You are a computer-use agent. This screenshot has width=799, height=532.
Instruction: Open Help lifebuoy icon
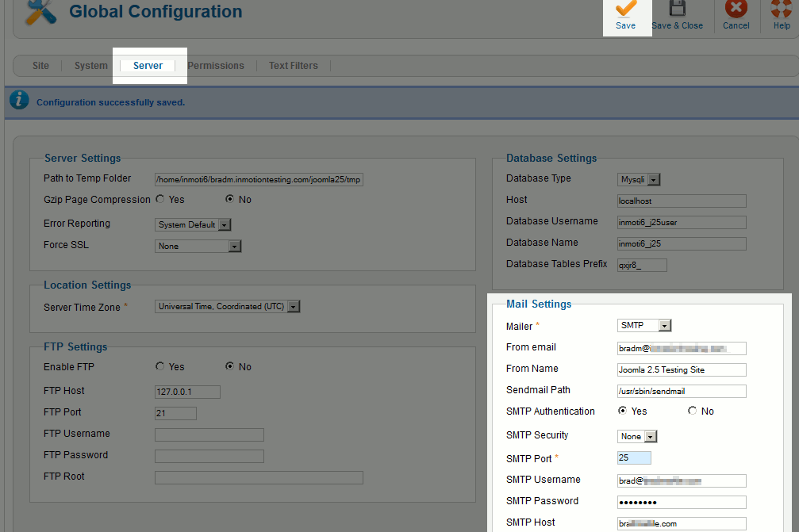tap(782, 10)
